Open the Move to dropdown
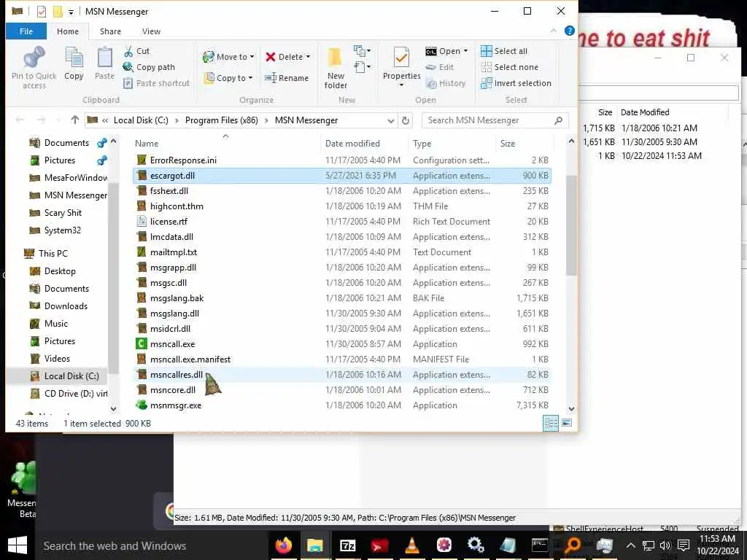The height and width of the screenshot is (560, 747). (x=228, y=57)
